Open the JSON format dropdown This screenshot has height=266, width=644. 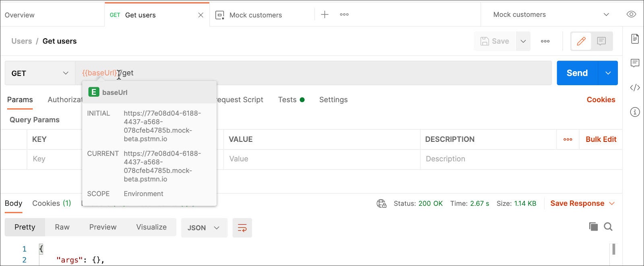coord(204,228)
